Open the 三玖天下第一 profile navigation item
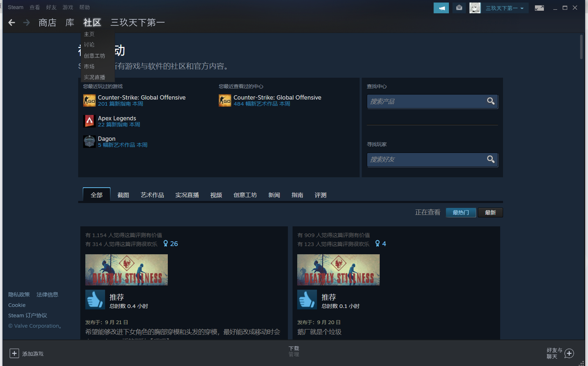 tap(138, 23)
